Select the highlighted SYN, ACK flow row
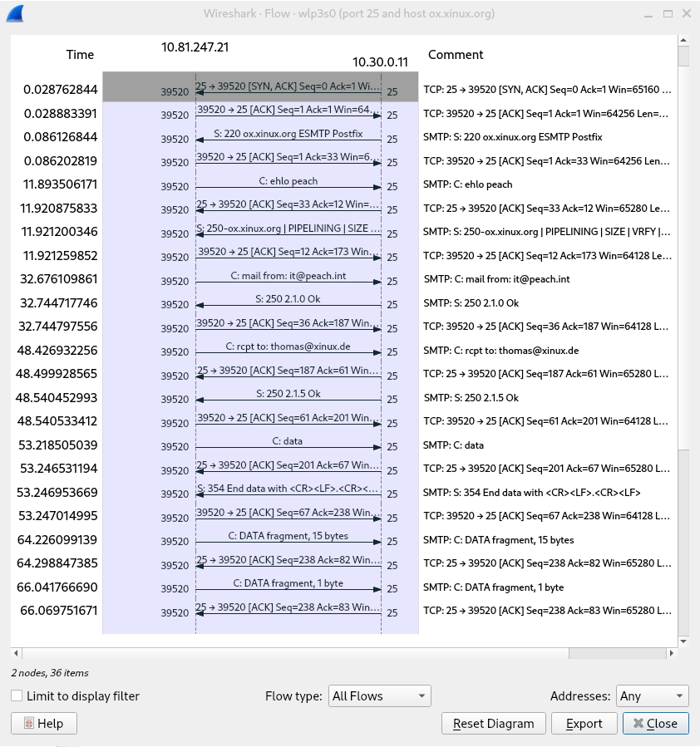This screenshot has height=747, width=700. point(287,89)
